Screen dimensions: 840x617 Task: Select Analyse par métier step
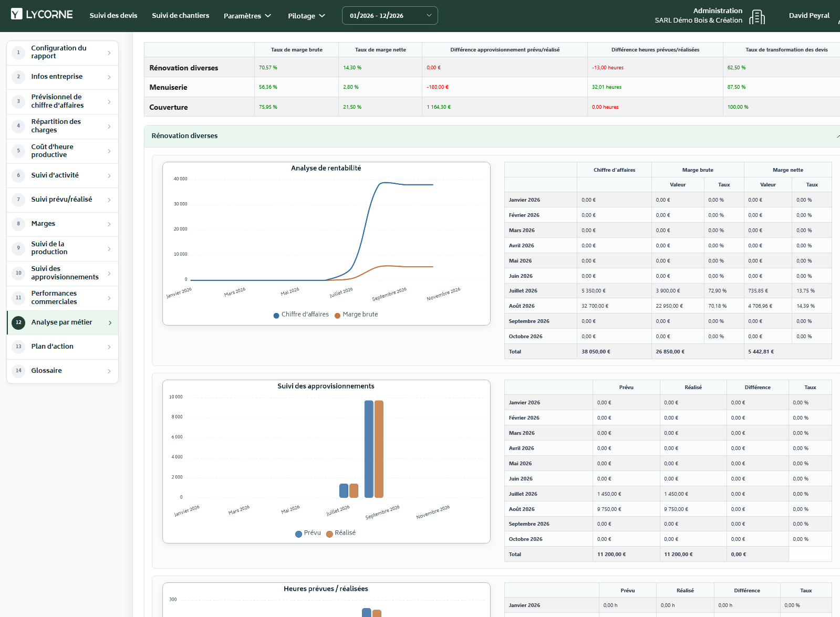pyautogui.click(x=63, y=322)
